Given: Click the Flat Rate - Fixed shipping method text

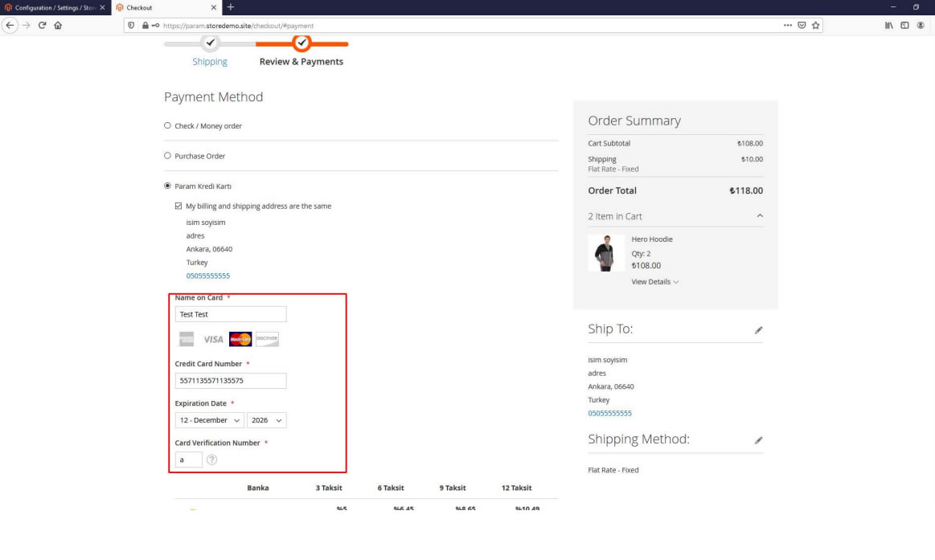Looking at the screenshot, I should pyautogui.click(x=613, y=470).
